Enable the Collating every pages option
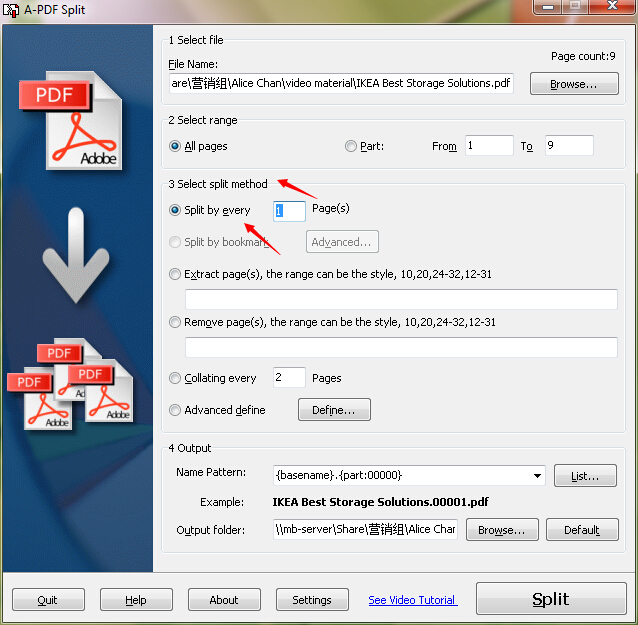The height and width of the screenshot is (625, 638). point(175,378)
